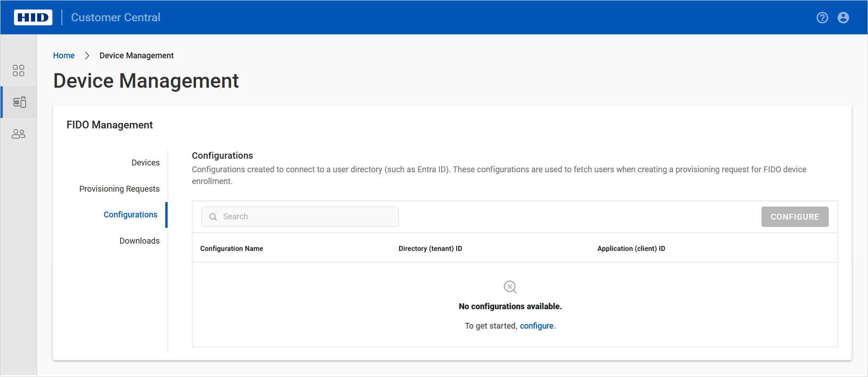This screenshot has width=868, height=377.
Task: Click the configure link to get started
Action: tap(537, 326)
